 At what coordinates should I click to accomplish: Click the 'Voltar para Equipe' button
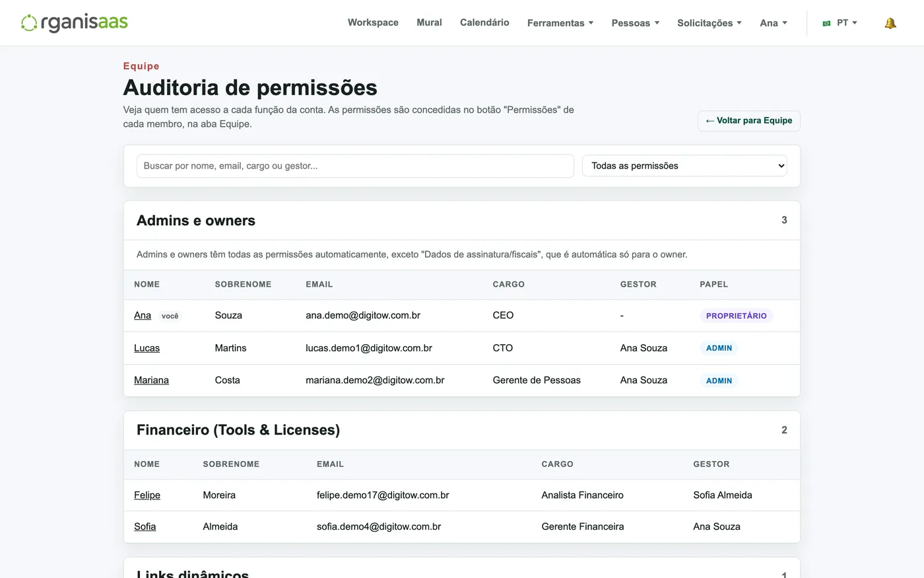tap(749, 121)
